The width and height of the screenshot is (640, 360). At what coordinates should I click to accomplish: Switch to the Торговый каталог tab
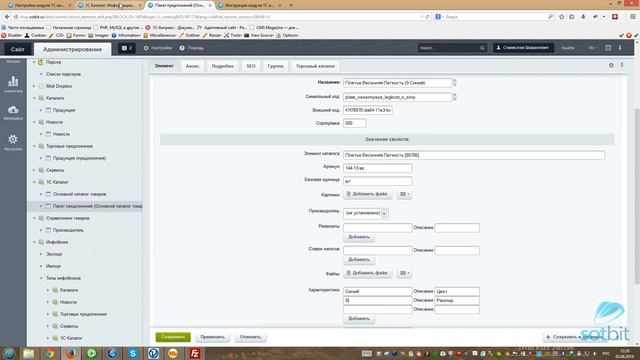(315, 66)
